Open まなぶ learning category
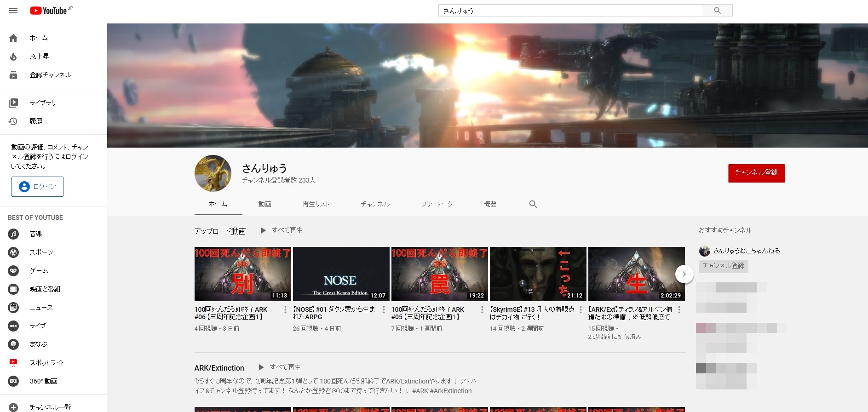 [53, 344]
